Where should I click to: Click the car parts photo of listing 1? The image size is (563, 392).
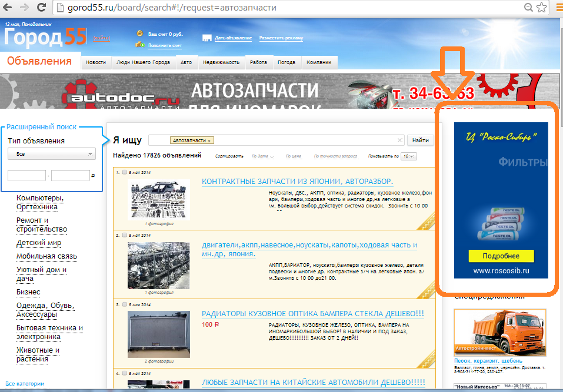pos(159,200)
